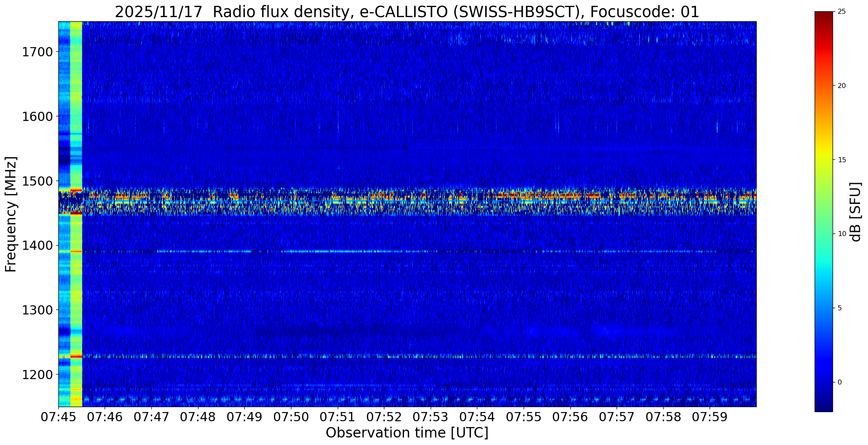Click the plot title mentioning e-CALLISTO

click(x=407, y=12)
